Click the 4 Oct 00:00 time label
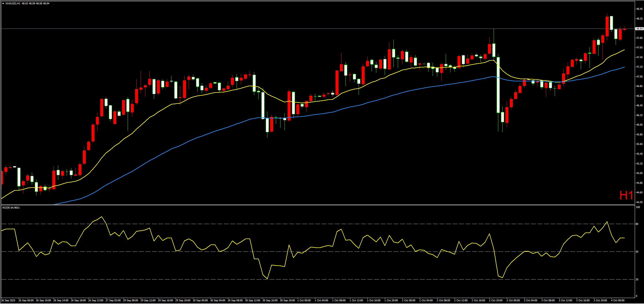Image resolution: width=644 pixels, height=304 pixels. click(618, 300)
